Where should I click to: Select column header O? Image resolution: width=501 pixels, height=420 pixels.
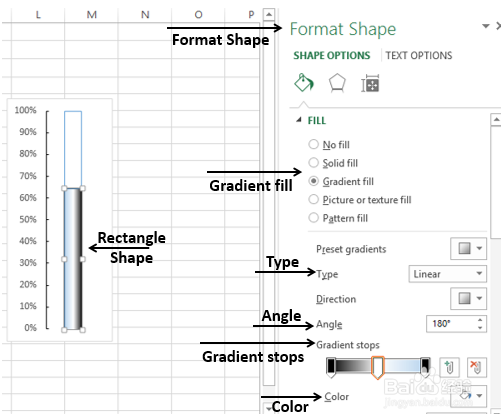pyautogui.click(x=198, y=14)
